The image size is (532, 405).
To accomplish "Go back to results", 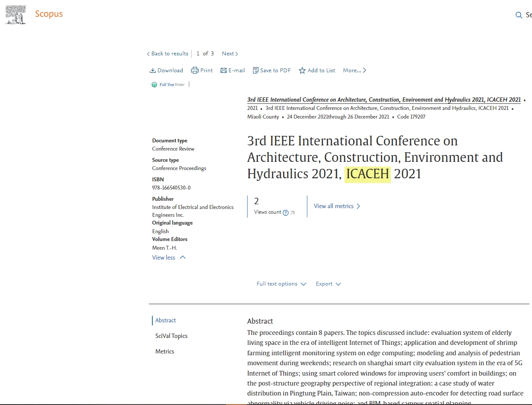I will pyautogui.click(x=168, y=54).
